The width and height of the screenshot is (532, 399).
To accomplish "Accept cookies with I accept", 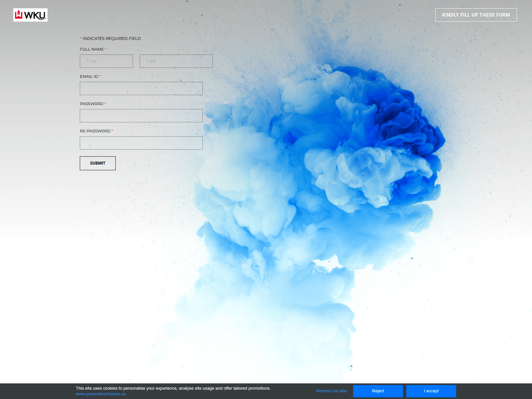I will 431,391.
